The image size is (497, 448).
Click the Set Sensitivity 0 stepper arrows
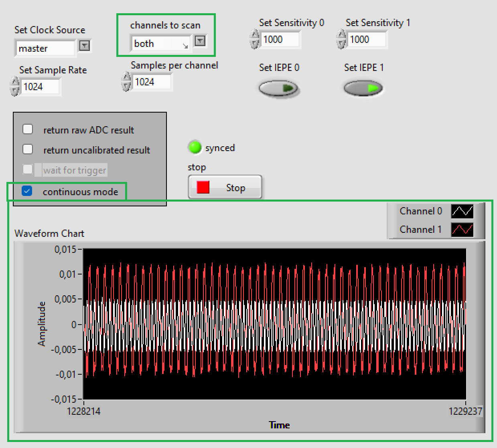coord(254,39)
